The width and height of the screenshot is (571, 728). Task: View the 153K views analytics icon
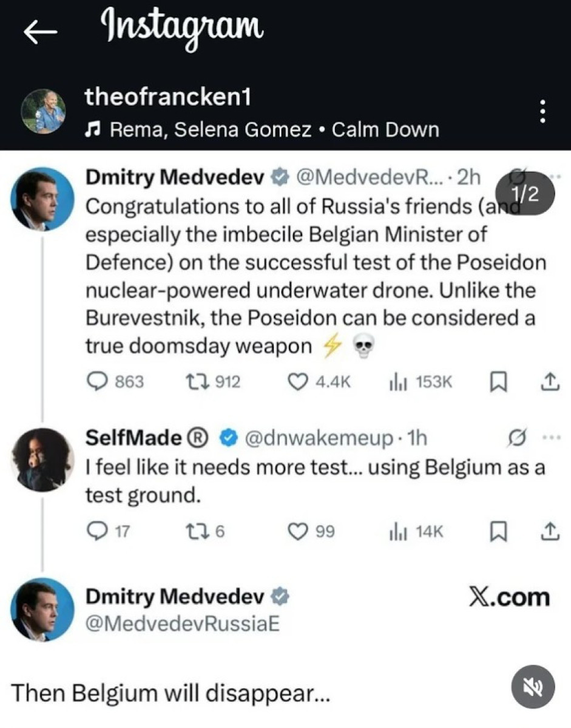(x=396, y=381)
